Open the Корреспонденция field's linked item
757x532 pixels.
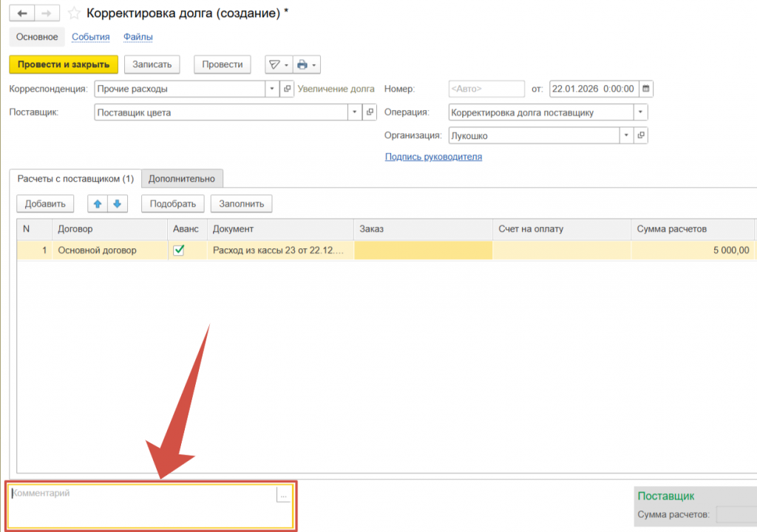pos(287,89)
